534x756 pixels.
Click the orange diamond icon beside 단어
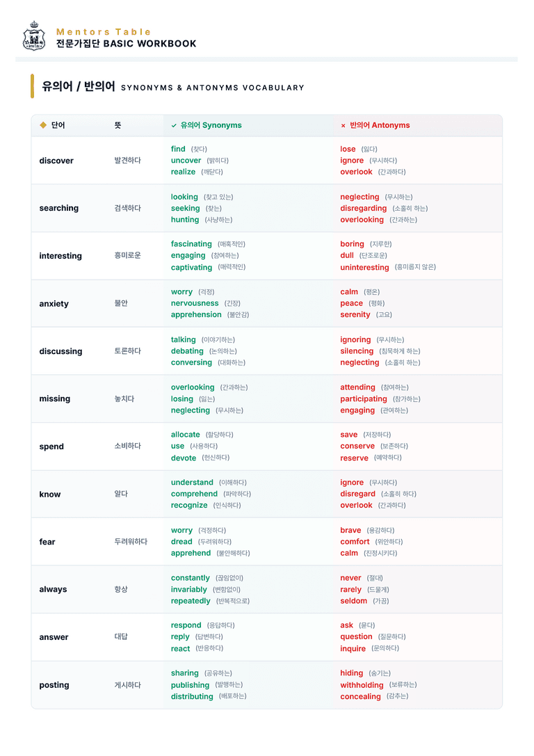point(43,125)
